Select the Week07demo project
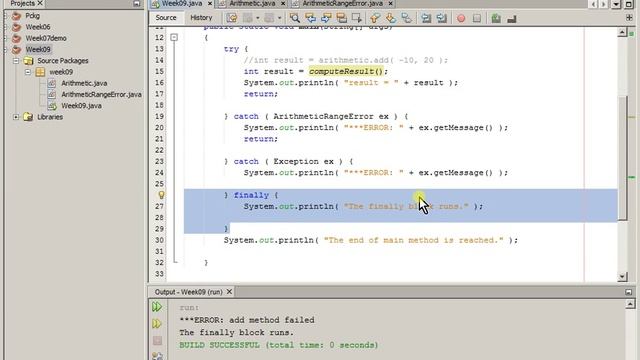The height and width of the screenshot is (360, 640). coord(46,38)
